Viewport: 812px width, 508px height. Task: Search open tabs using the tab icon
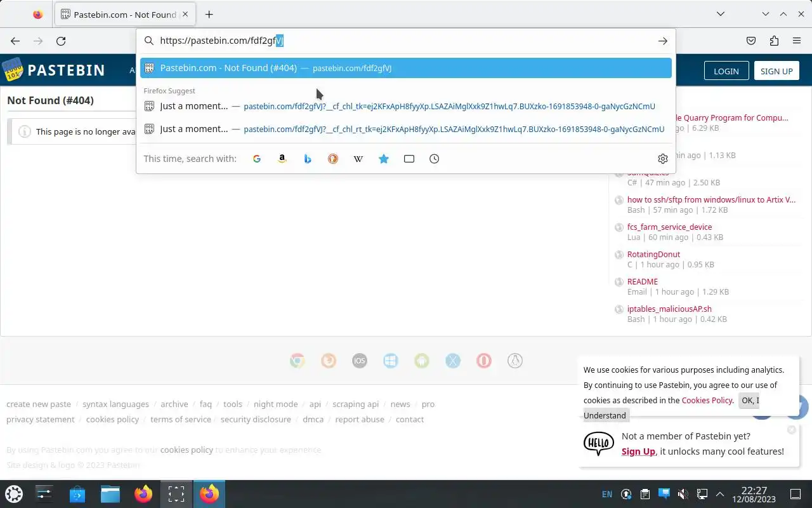[409, 159]
